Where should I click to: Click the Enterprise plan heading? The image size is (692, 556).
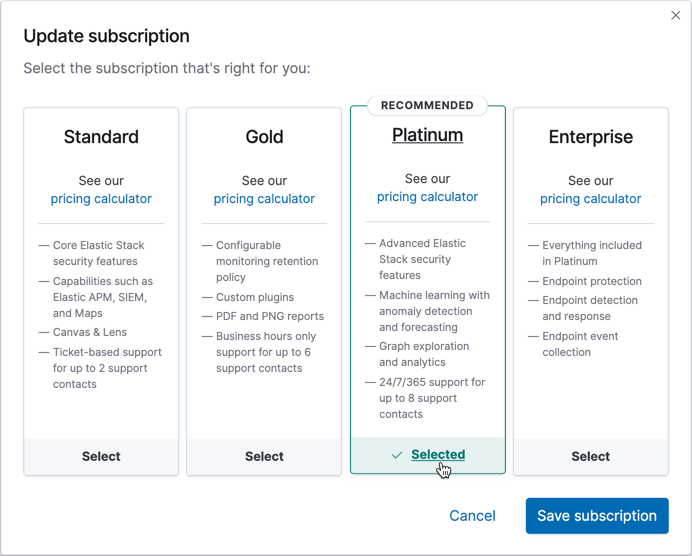pos(590,137)
